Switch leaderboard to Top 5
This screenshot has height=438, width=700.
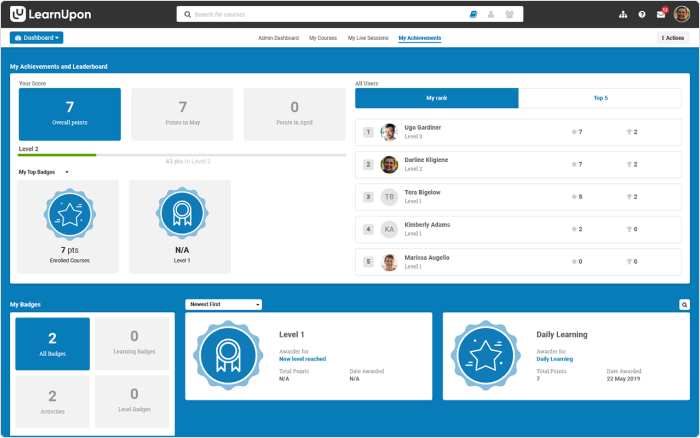click(x=600, y=98)
